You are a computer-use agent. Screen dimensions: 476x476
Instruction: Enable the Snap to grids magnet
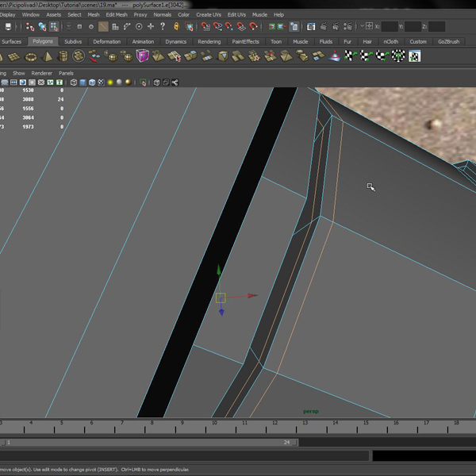point(205,27)
